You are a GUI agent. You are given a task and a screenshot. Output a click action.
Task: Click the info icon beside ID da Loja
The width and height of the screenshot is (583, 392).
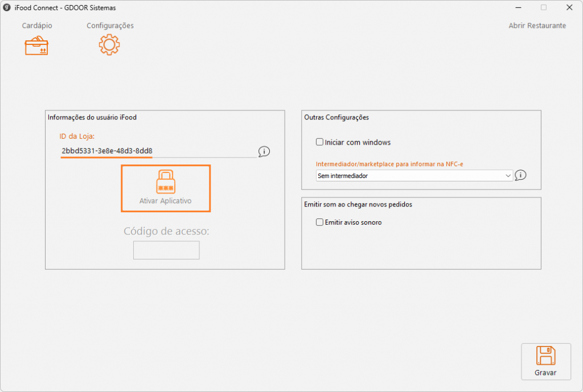coord(264,151)
